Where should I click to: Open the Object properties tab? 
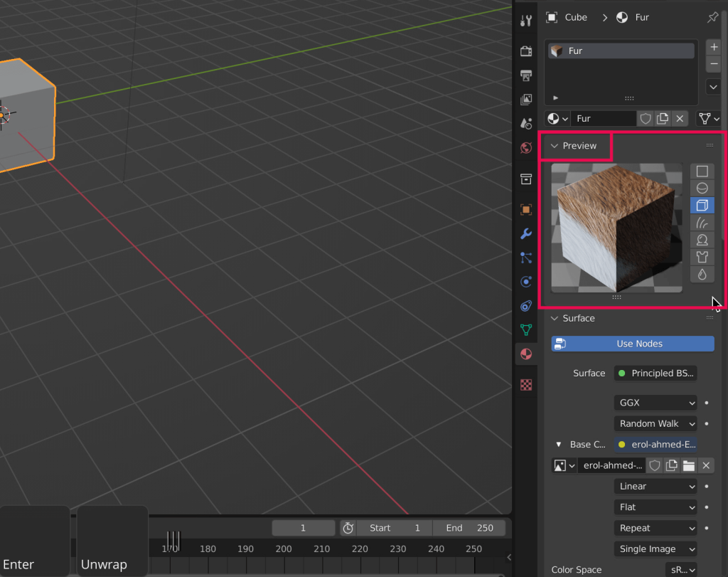coord(526,209)
